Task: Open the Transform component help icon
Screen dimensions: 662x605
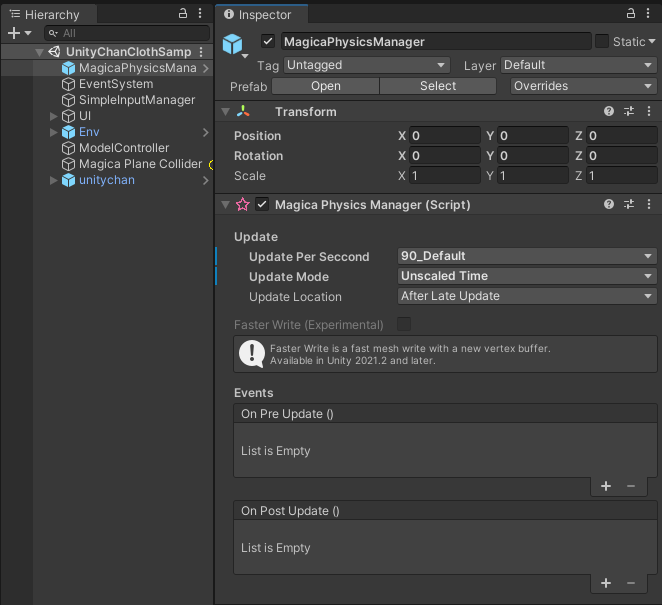Action: (x=609, y=112)
